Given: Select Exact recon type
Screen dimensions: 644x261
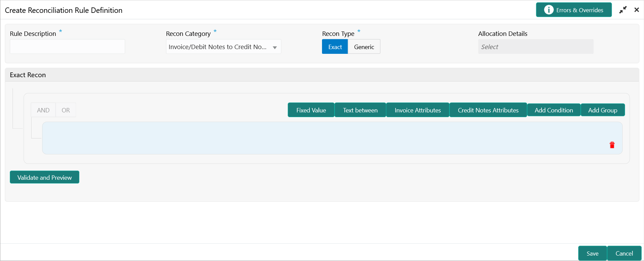Looking at the screenshot, I should (335, 47).
